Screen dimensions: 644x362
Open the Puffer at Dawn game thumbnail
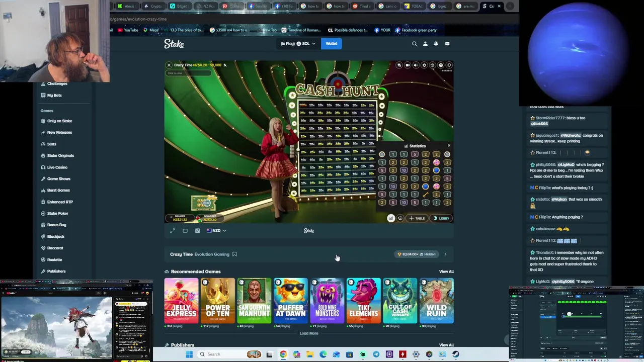[x=290, y=301]
